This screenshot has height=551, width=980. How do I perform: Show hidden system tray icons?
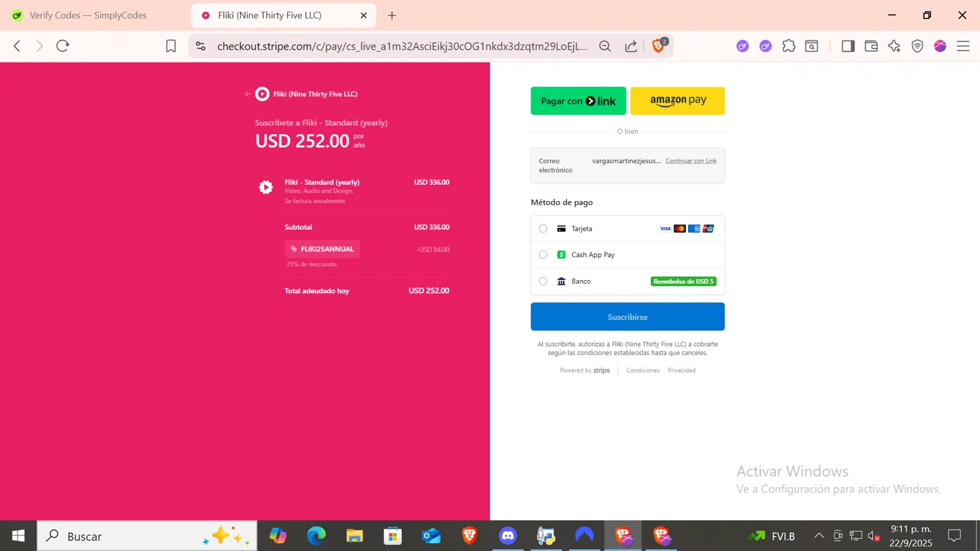[819, 536]
